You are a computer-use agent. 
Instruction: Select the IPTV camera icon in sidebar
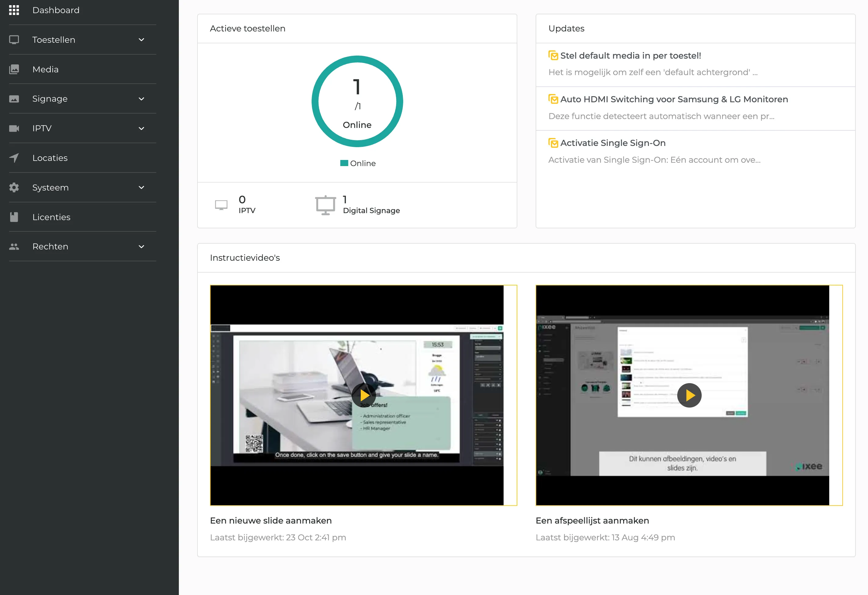pos(14,128)
